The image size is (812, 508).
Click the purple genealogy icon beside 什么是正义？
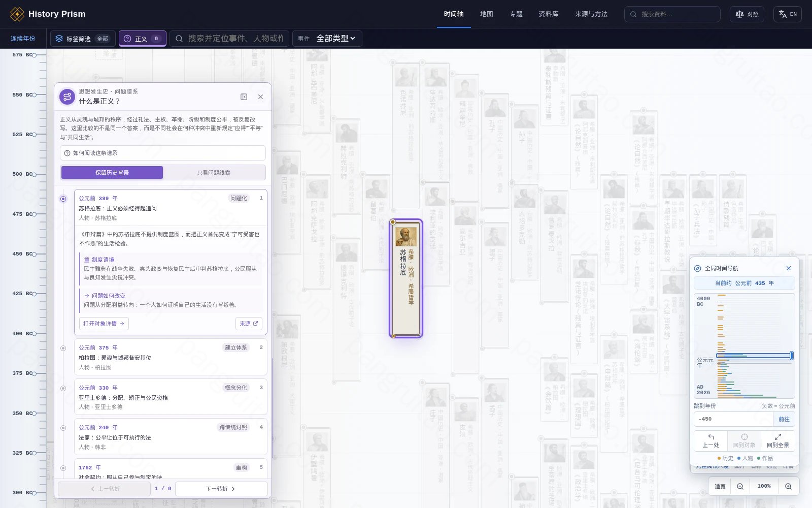[x=67, y=97]
